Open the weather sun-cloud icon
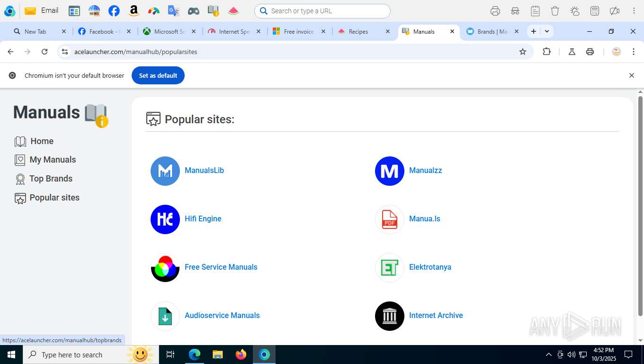 [575, 11]
